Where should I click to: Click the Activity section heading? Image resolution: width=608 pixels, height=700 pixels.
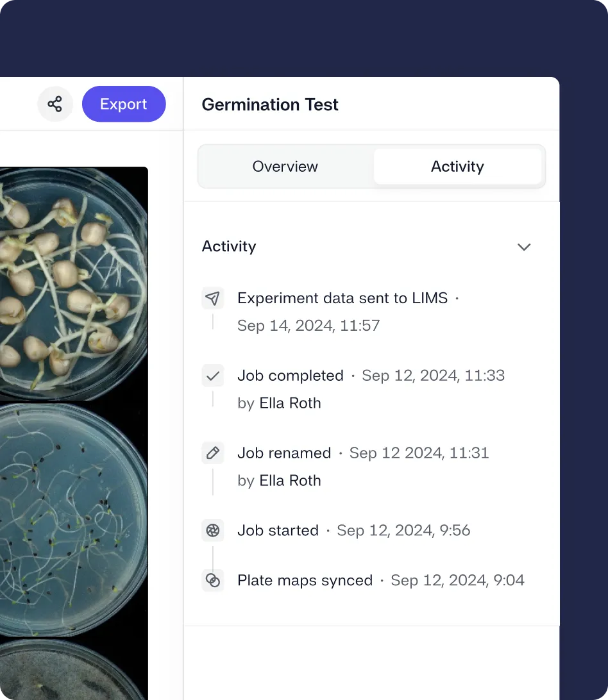(229, 246)
